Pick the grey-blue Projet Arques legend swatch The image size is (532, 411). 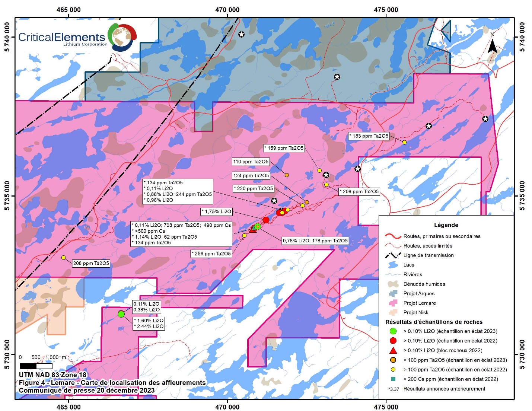pos(393,293)
